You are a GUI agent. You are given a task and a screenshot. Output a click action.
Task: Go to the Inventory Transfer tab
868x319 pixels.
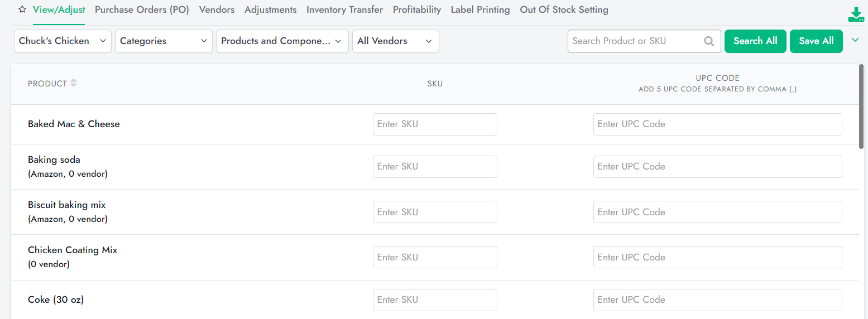pos(344,9)
